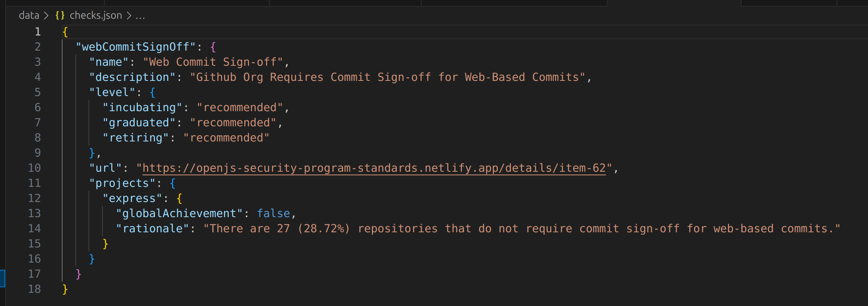Click the "express" project key
868x306 pixels.
pyautogui.click(x=132, y=198)
